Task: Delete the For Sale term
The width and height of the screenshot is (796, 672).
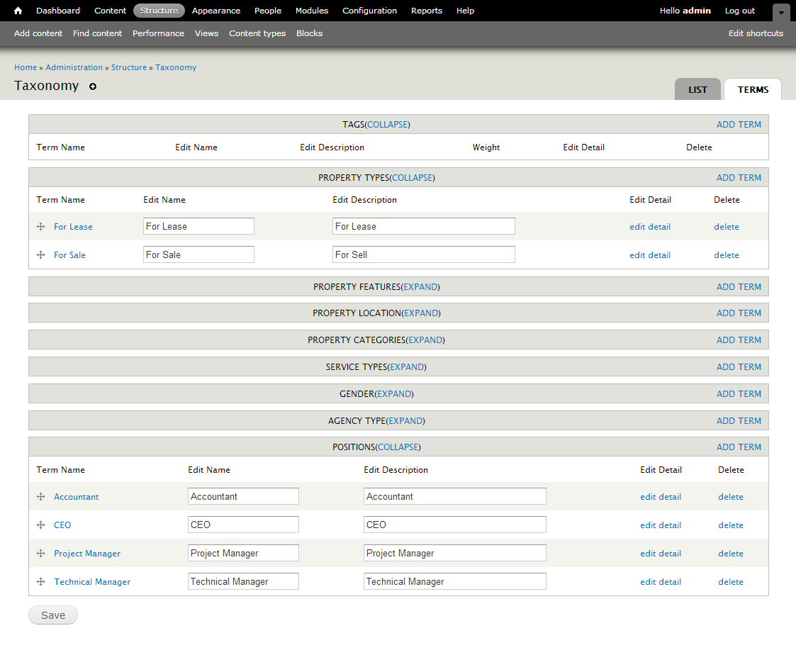Action: (727, 254)
